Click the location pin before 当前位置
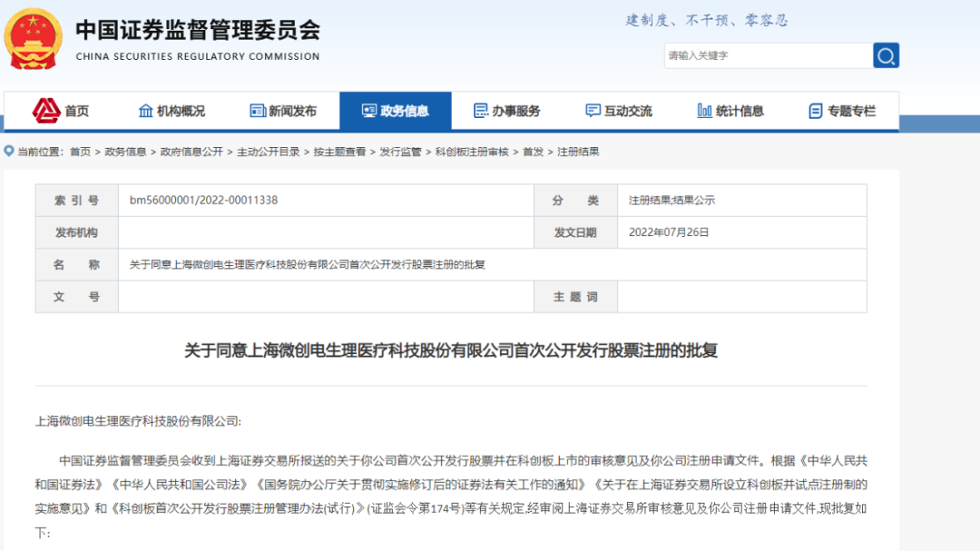The height and width of the screenshot is (551, 980). [x=9, y=152]
